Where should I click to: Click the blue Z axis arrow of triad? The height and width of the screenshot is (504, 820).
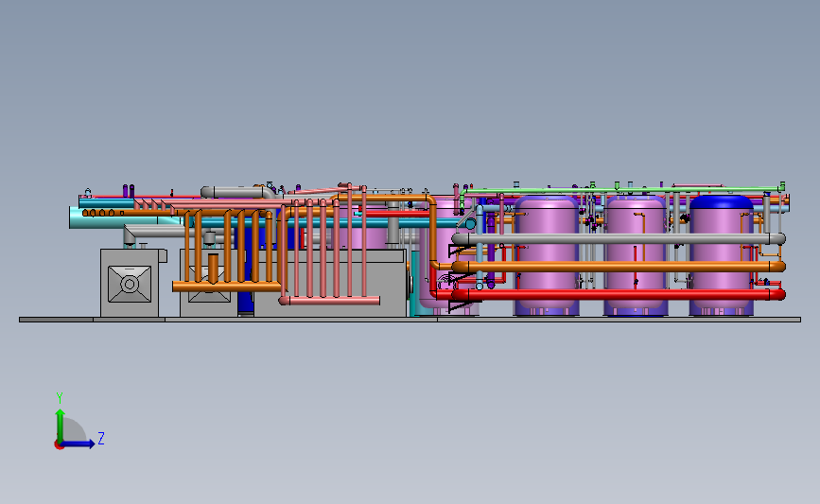79,443
